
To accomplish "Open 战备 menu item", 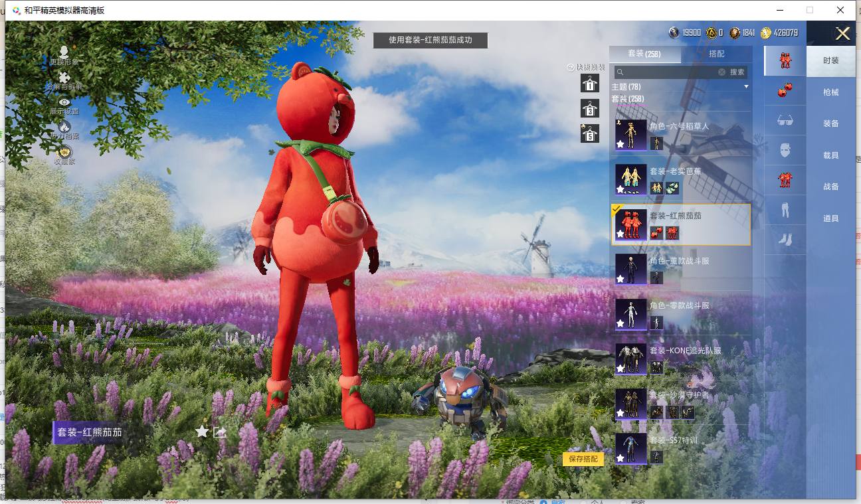I will pos(831,187).
